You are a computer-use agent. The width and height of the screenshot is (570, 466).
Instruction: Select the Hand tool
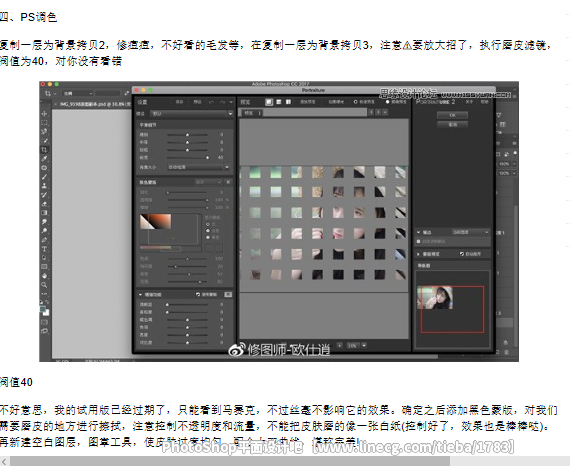pyautogui.click(x=44, y=276)
